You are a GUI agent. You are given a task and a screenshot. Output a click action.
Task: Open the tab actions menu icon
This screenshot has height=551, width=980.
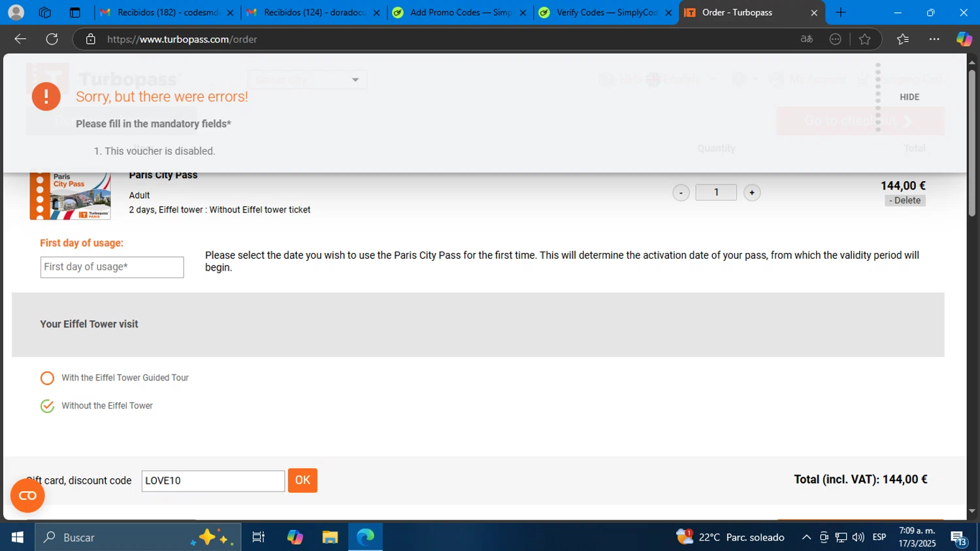pyautogui.click(x=74, y=12)
